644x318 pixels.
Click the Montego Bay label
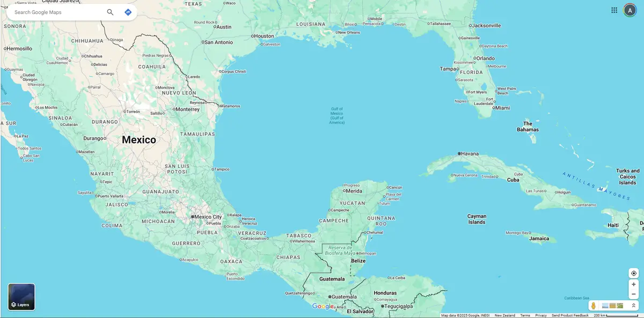(517, 233)
